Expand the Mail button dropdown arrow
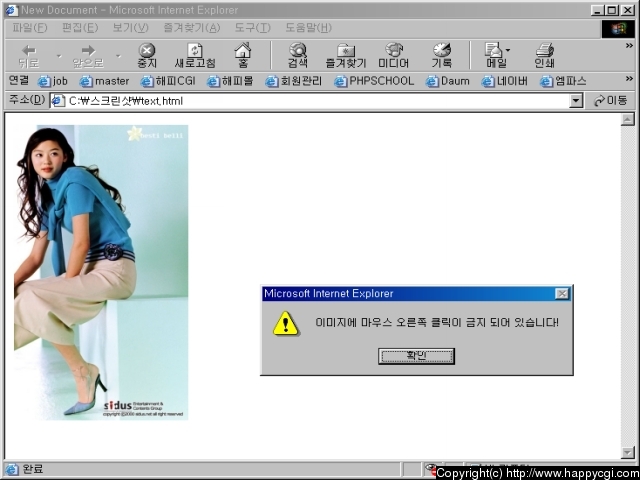This screenshot has height=480, width=640. (x=508, y=51)
